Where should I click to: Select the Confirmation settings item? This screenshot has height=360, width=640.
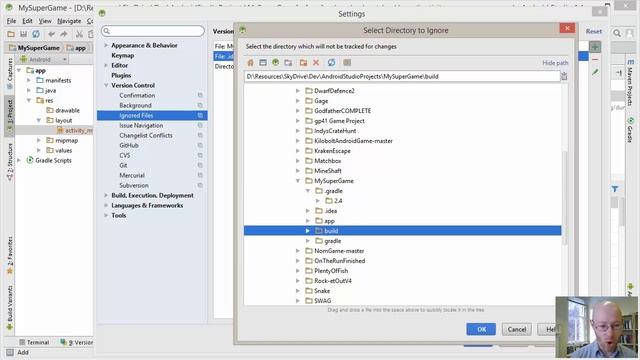[137, 96]
